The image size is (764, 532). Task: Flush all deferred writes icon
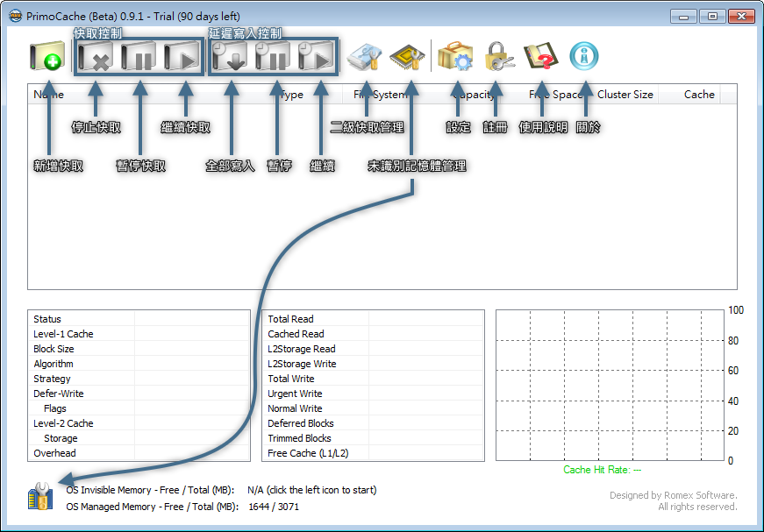(x=230, y=56)
